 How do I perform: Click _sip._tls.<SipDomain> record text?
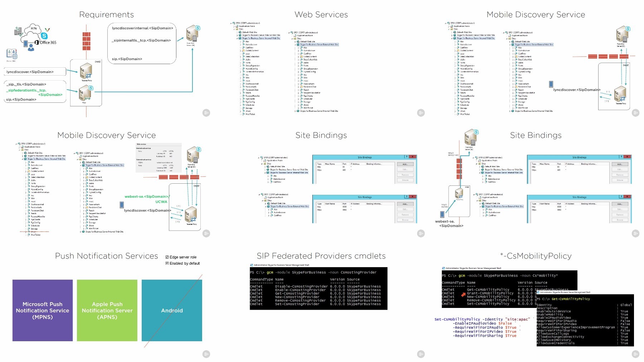point(26,85)
